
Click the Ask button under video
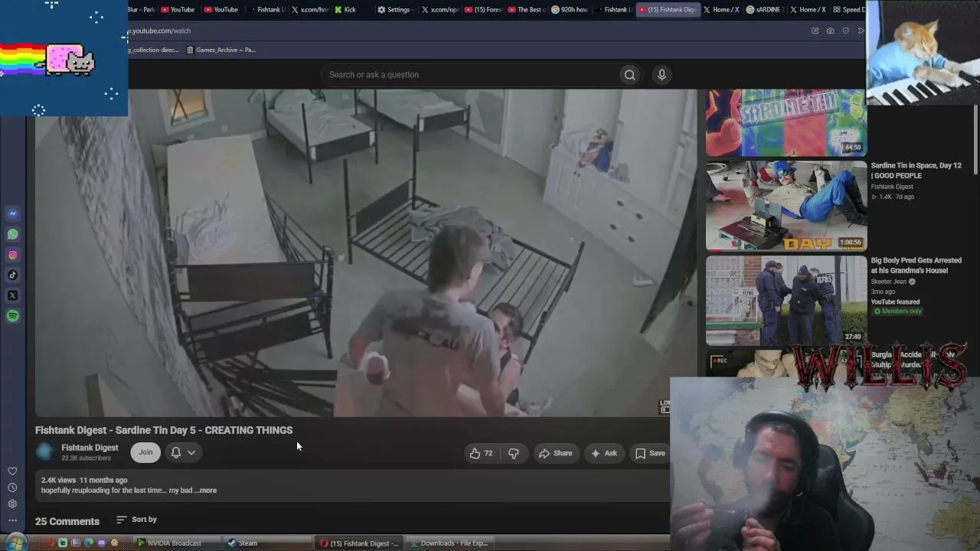click(x=603, y=453)
